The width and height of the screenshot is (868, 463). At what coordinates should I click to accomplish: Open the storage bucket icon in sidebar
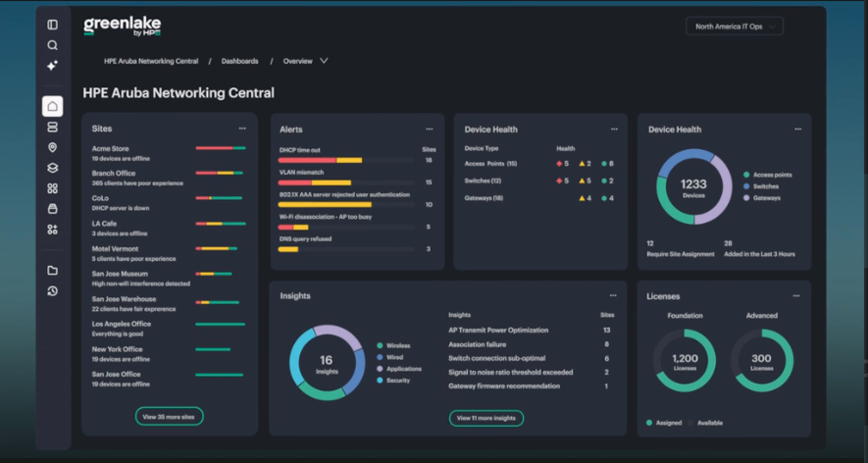point(53,209)
